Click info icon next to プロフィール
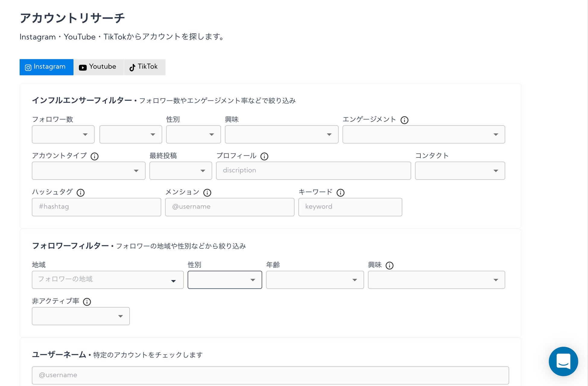The height and width of the screenshot is (386, 588). [x=264, y=156]
